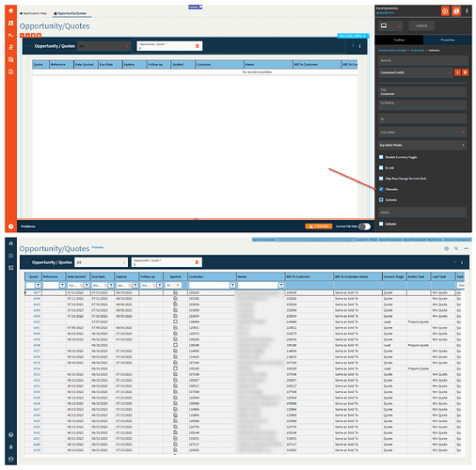
Task: Click the orange warnings button in Problems bar
Action: [x=319, y=227]
